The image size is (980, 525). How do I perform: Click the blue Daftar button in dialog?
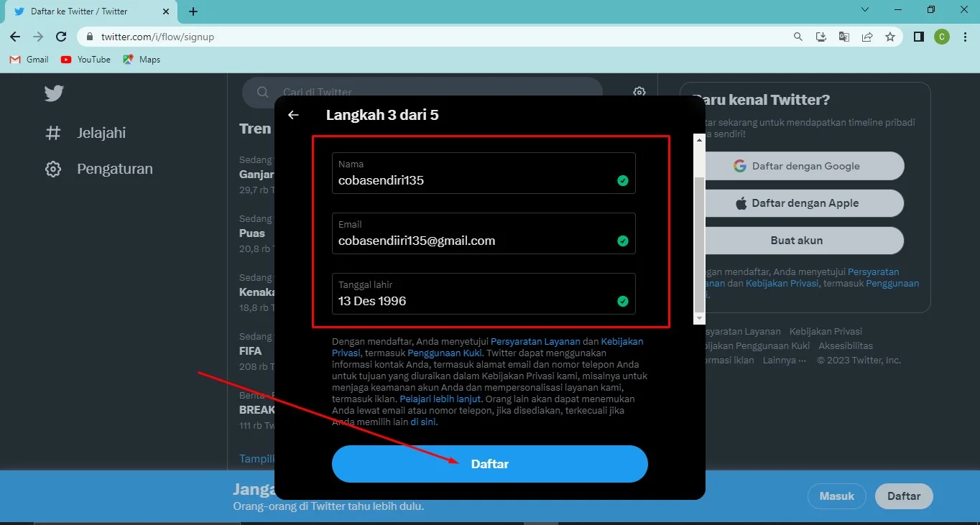tap(490, 464)
